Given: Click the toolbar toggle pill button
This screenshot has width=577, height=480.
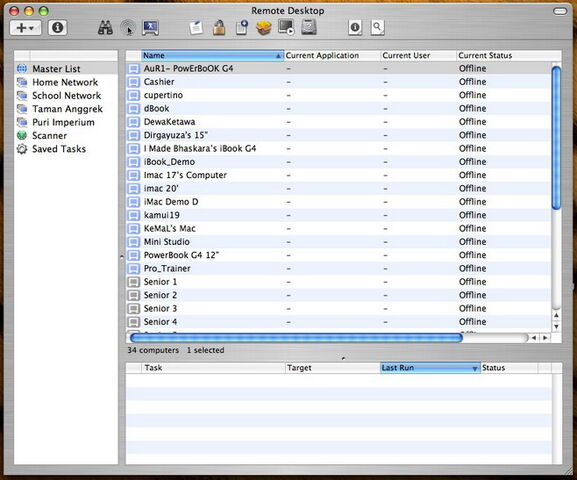Looking at the screenshot, I should tap(560, 11).
